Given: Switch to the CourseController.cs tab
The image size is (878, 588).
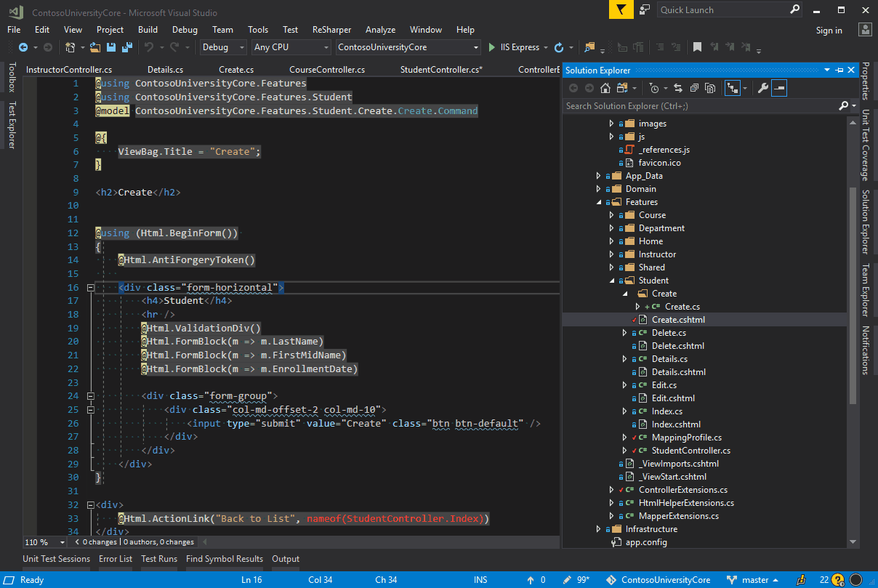Looking at the screenshot, I should click(x=327, y=70).
